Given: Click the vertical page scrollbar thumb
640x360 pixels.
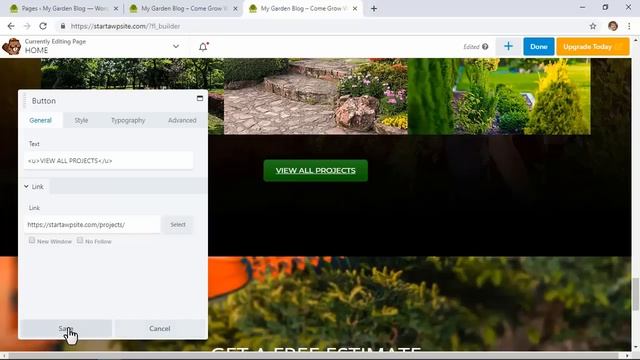Looking at the screenshot, I should click(x=636, y=294).
